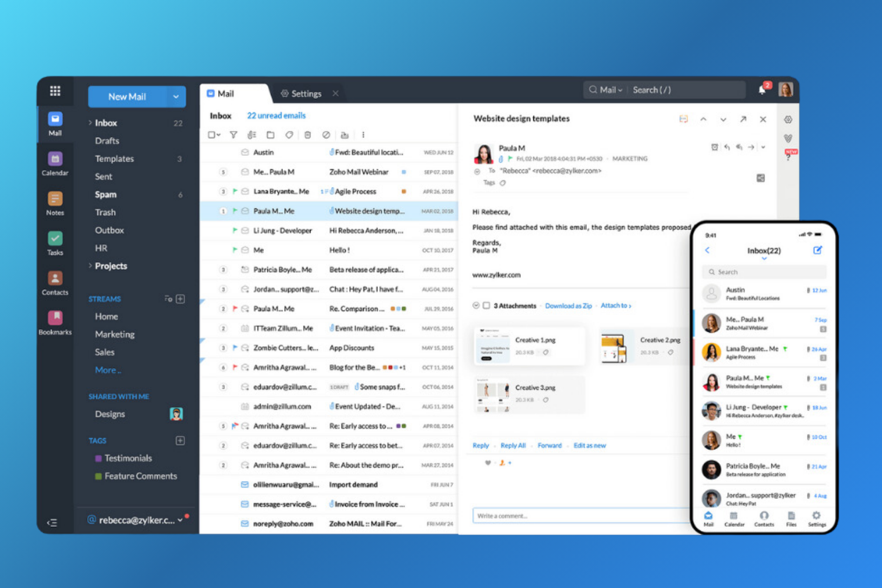882x588 pixels.
Task: Go to next email with down arrow
Action: pos(723,119)
